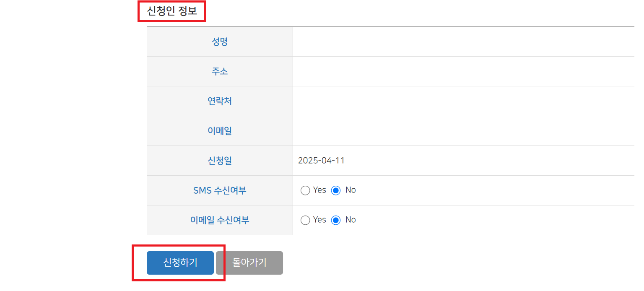The height and width of the screenshot is (291, 644).
Task: Focus the 연락처 input area
Action: 419,101
